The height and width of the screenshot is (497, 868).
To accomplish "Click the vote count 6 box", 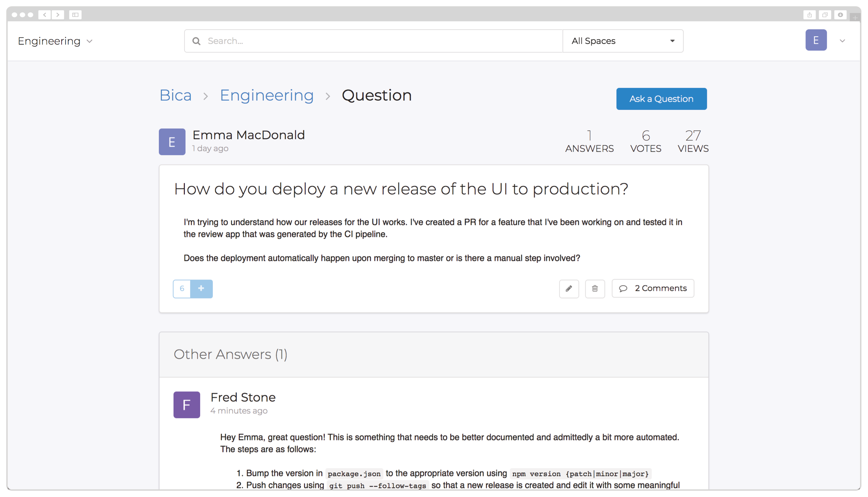I will 182,288.
